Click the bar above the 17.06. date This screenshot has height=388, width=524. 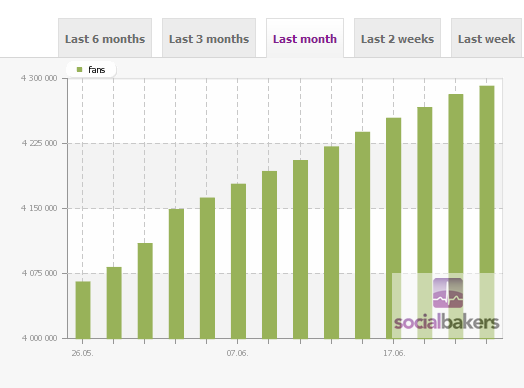394,228
